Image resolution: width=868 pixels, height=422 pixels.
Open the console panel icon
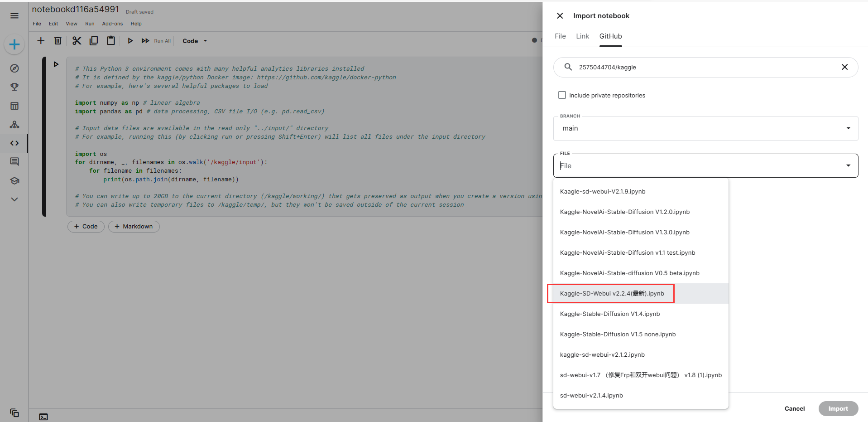43,417
